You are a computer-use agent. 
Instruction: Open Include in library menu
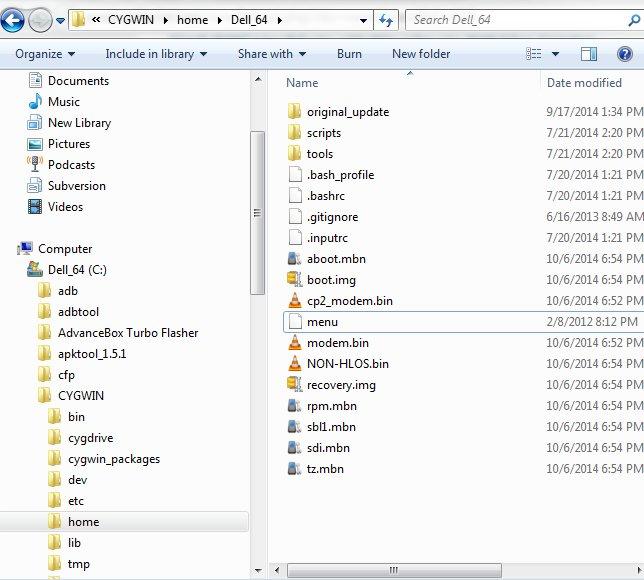156,54
